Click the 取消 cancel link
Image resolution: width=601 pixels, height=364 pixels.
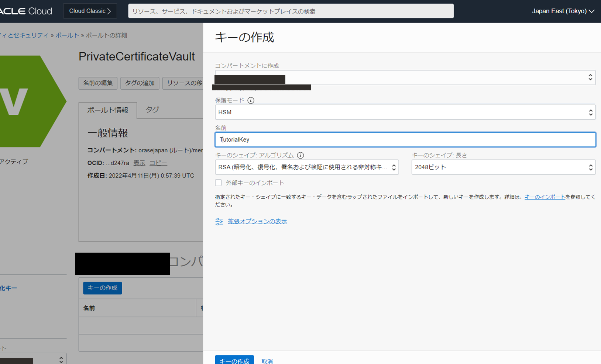[267, 361]
